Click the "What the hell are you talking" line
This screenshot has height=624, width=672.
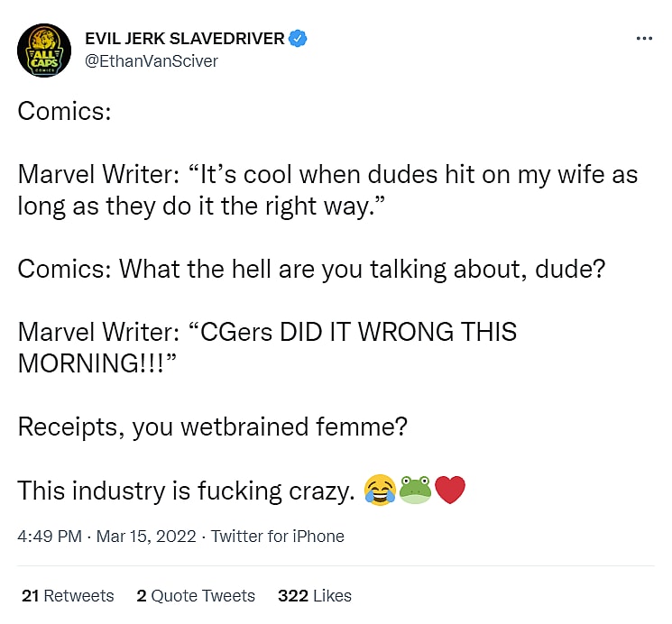(361, 270)
